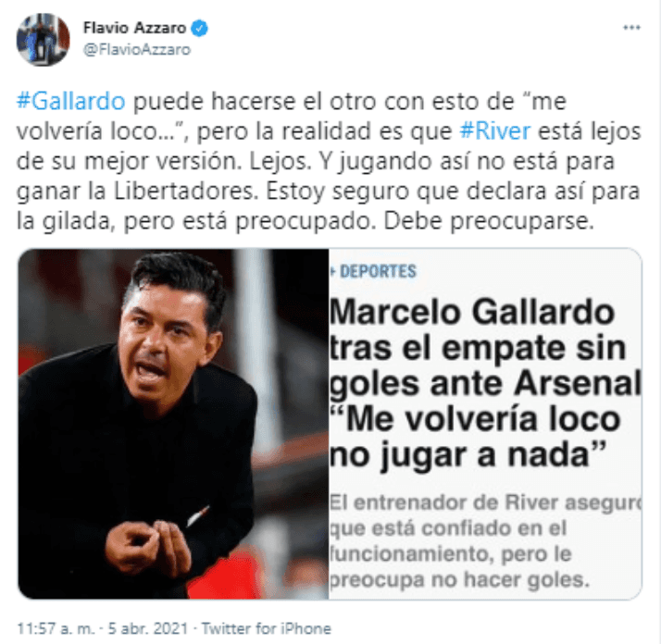Open the #Gallardo hashtag

70,102
